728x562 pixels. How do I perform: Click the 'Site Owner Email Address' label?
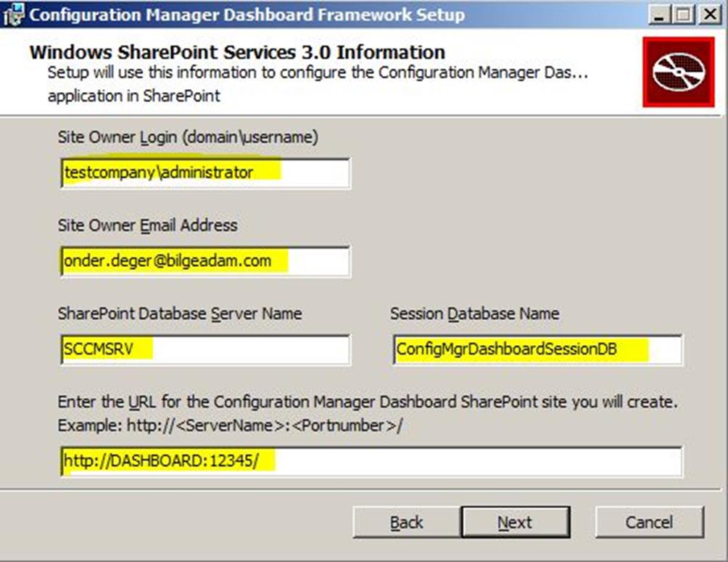(148, 226)
